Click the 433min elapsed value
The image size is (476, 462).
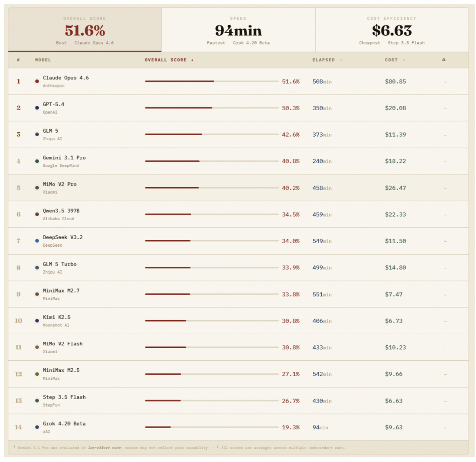click(322, 347)
